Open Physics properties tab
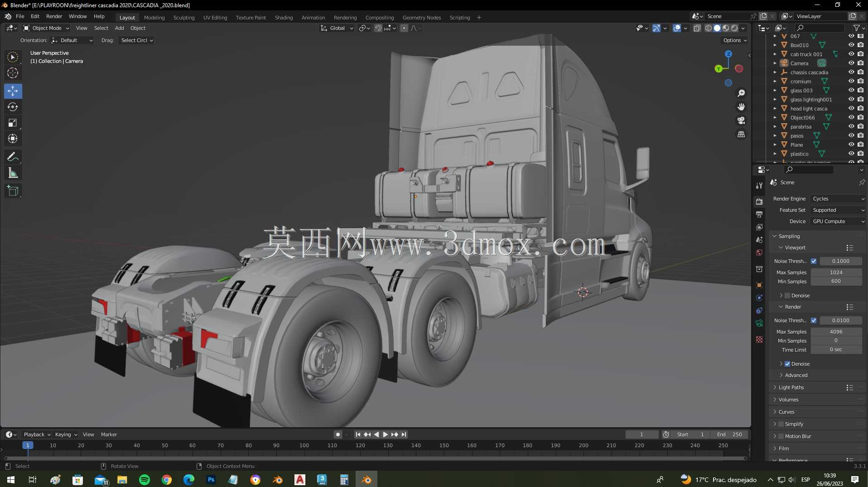 click(759, 297)
